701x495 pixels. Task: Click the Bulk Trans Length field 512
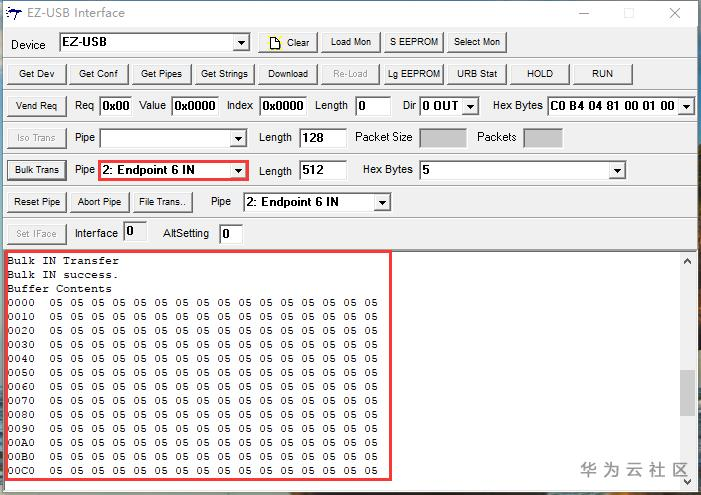pyautogui.click(x=323, y=170)
